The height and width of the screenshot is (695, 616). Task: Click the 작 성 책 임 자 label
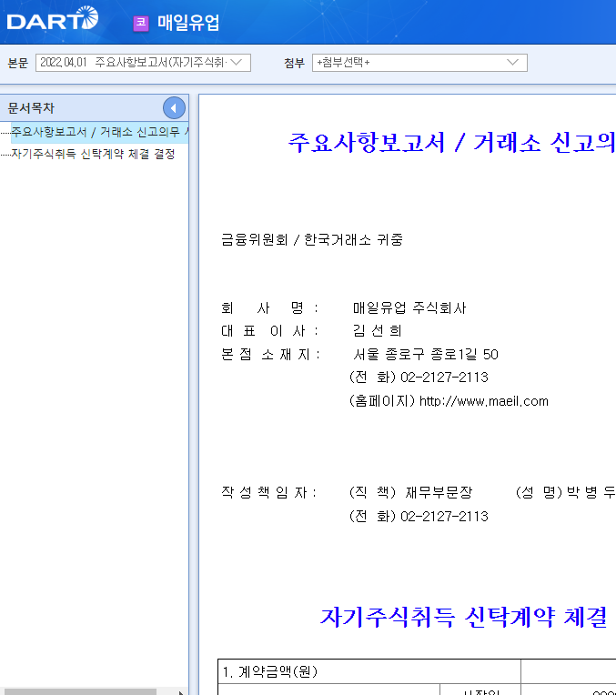(268, 492)
